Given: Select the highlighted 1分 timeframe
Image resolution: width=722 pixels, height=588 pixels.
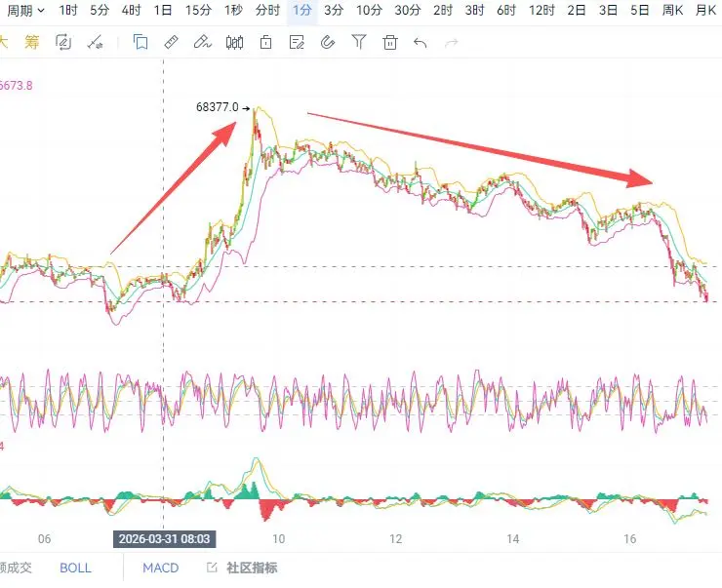Looking at the screenshot, I should click(x=302, y=10).
